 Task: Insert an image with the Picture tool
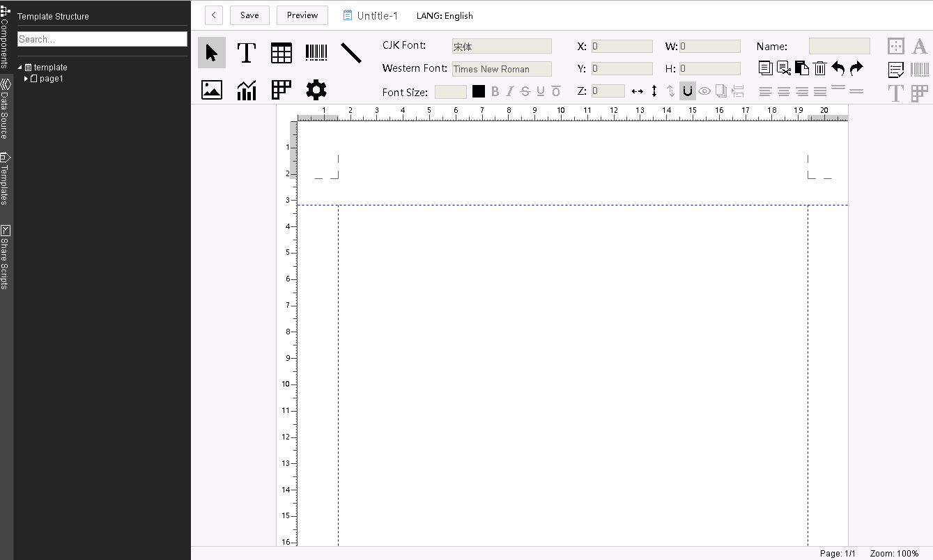pyautogui.click(x=212, y=90)
